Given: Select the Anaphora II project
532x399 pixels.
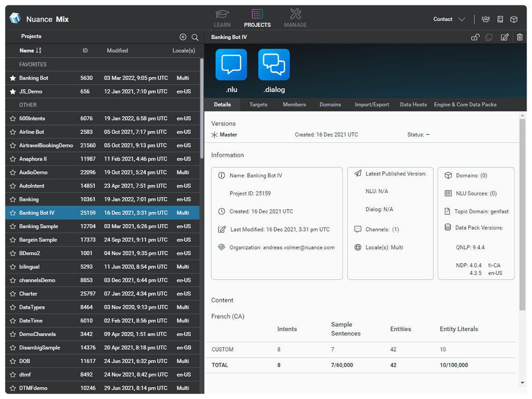Looking at the screenshot, I should click(102, 159).
